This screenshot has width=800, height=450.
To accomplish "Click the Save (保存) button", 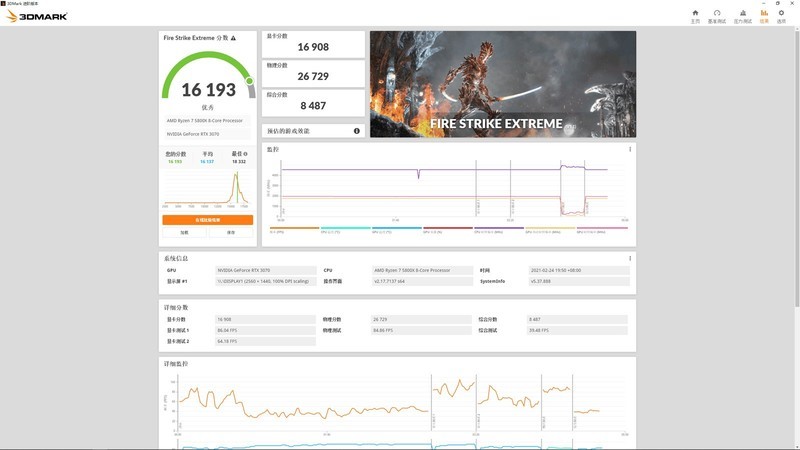I will [231, 233].
